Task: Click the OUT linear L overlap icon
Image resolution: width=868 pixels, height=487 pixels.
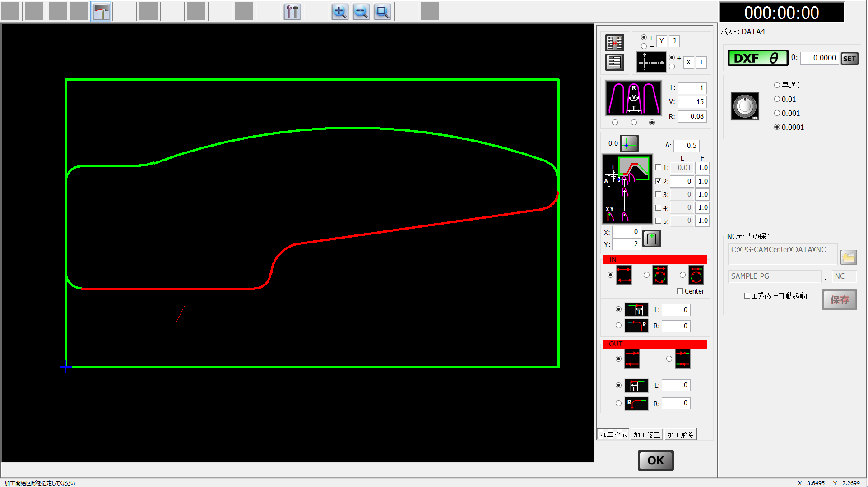Action: (636, 386)
